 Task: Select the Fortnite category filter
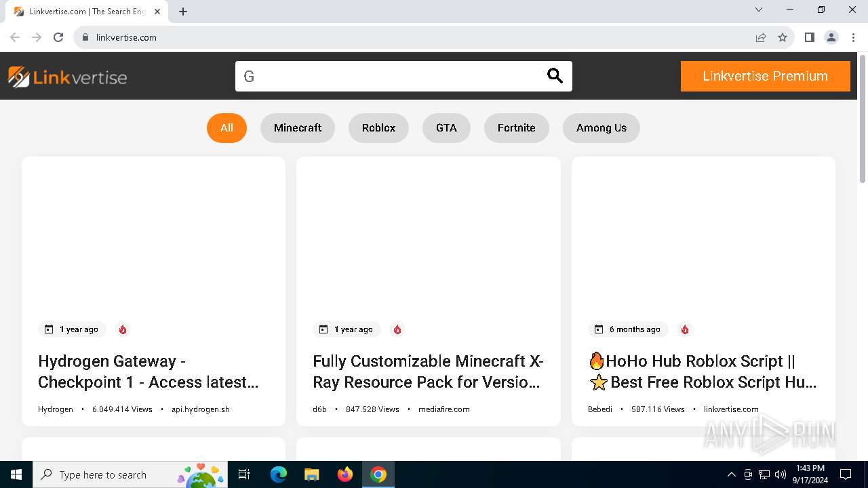[517, 127]
